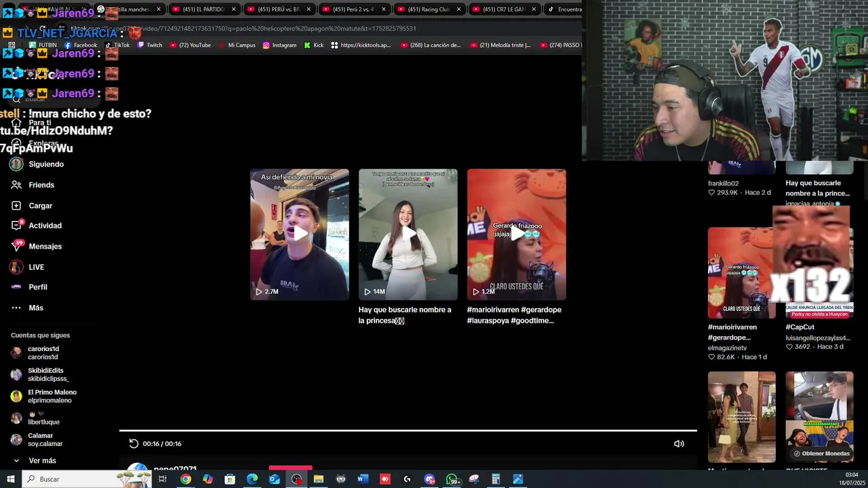The image size is (868, 488).
Task: Close the '(451) EL PARTIDO' tab
Action: coord(233,9)
